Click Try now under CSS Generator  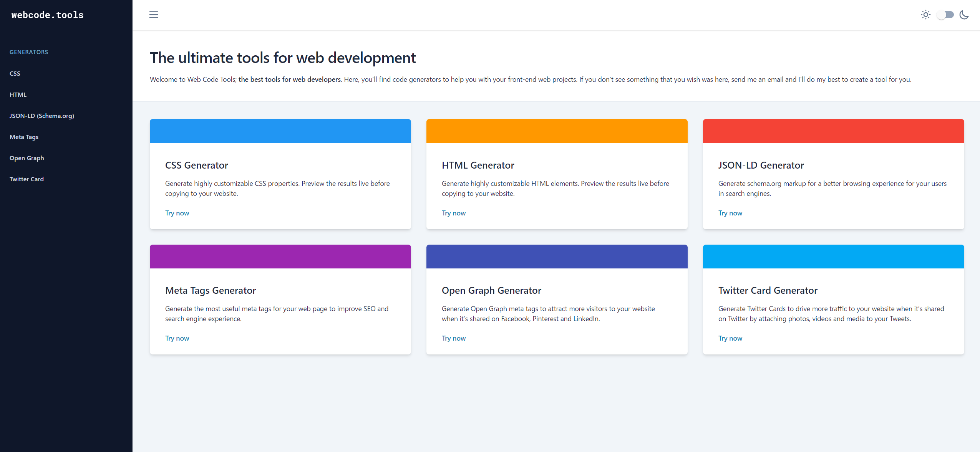(177, 213)
